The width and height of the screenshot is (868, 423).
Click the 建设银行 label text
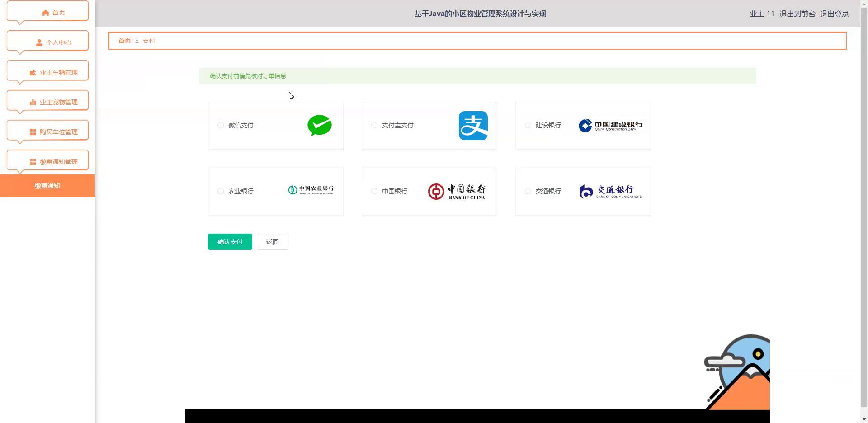(x=548, y=125)
